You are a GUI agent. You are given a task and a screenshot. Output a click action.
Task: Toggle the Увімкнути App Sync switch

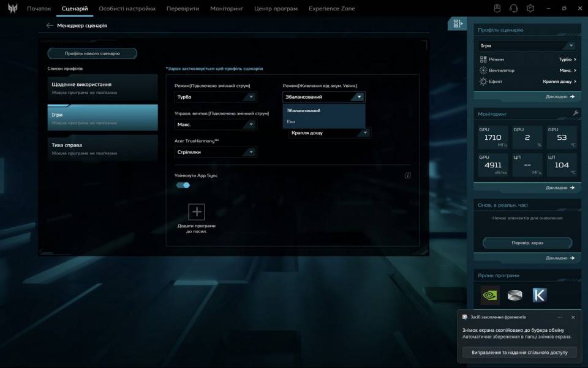tap(183, 185)
